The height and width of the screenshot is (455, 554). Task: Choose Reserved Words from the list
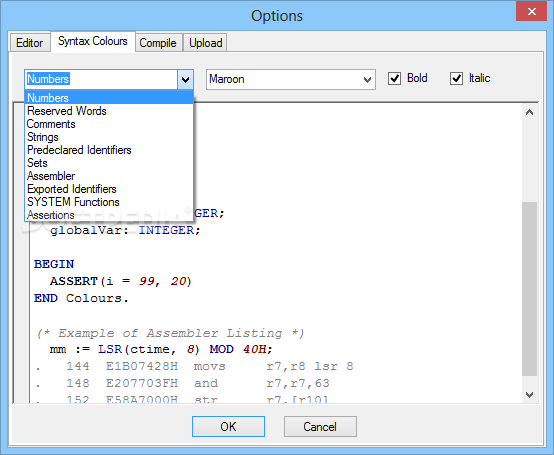[109, 111]
